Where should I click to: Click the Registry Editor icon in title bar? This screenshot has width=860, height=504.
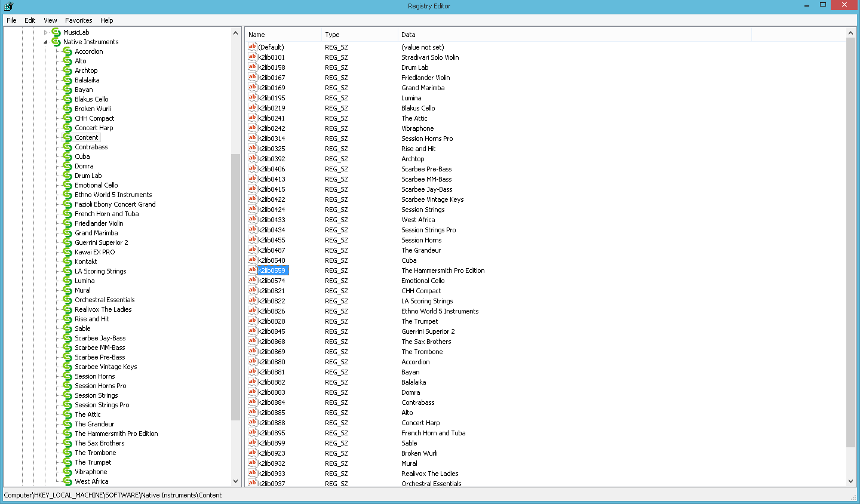pyautogui.click(x=8, y=6)
